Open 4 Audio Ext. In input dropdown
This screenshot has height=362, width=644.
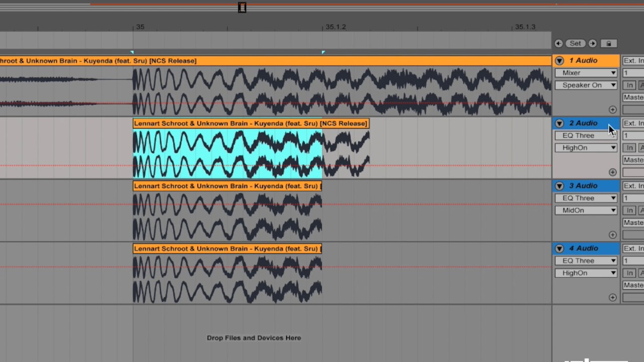click(x=633, y=248)
